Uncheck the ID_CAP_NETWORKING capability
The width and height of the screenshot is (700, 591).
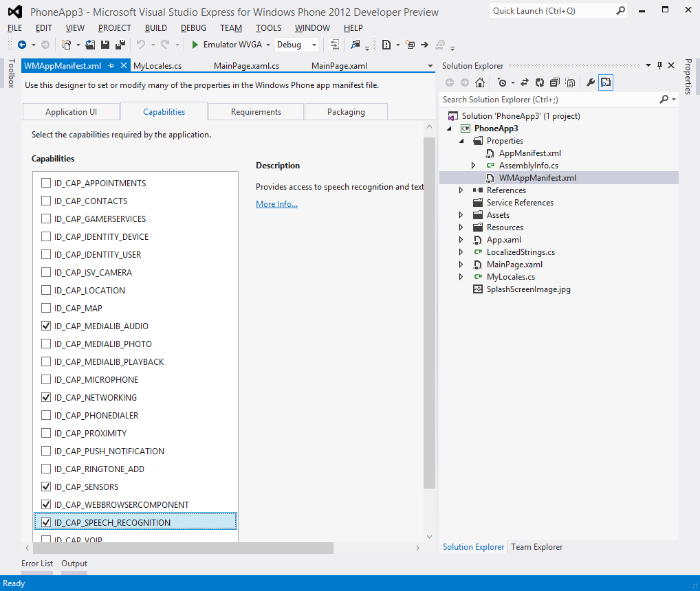tap(46, 398)
